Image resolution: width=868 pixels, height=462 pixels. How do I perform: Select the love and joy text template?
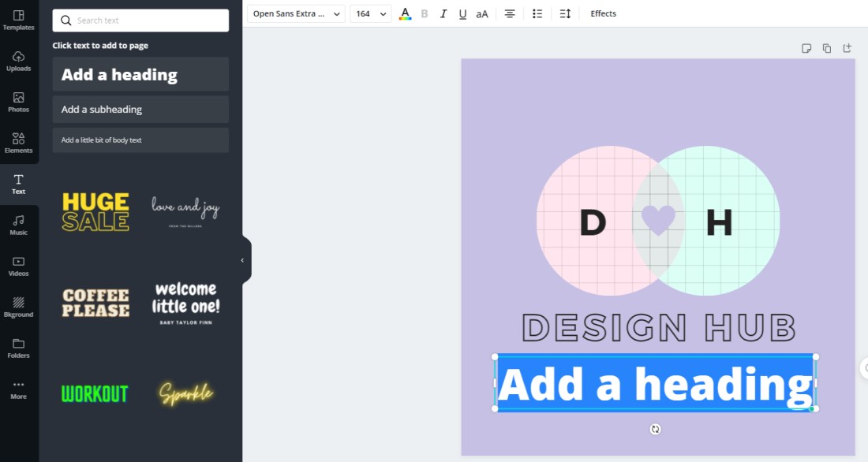pos(185,211)
